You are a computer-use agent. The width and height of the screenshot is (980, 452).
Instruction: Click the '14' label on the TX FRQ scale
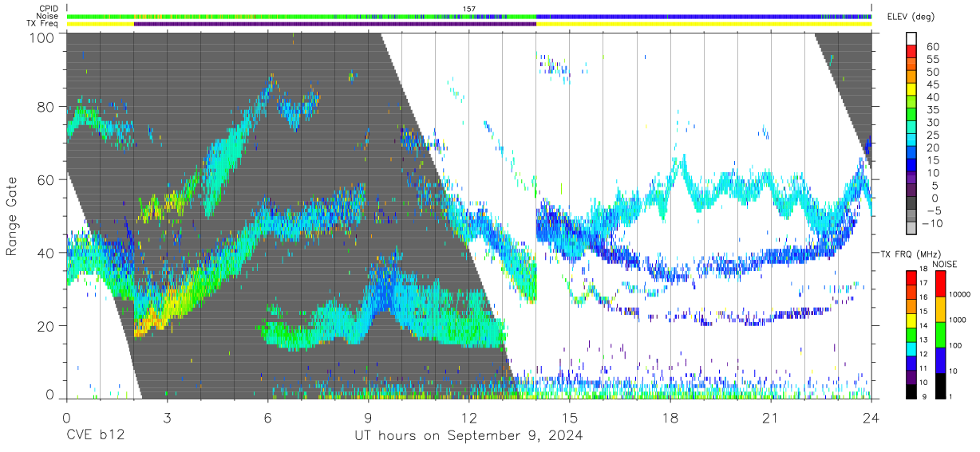[923, 325]
